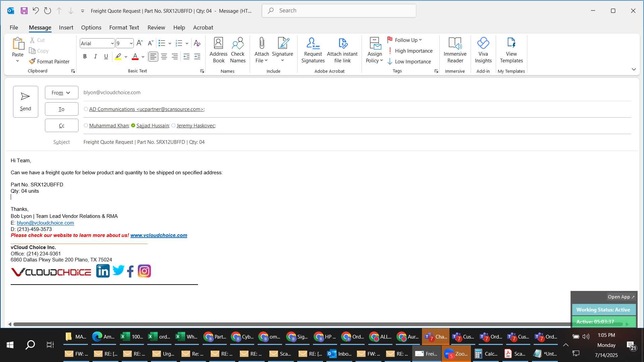Switch to the Review tab

pos(156,27)
